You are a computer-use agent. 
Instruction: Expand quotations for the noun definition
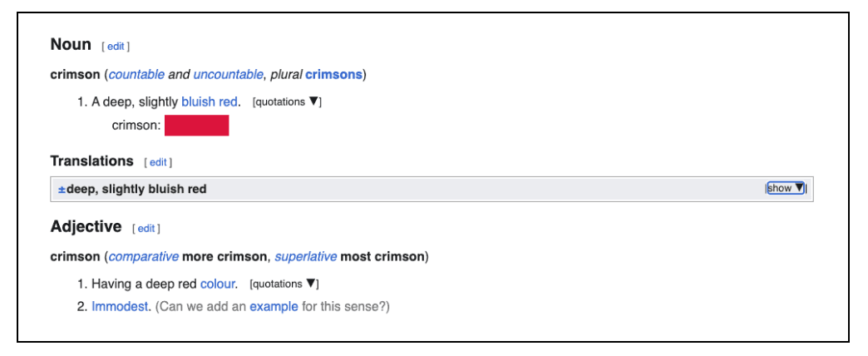(x=287, y=102)
